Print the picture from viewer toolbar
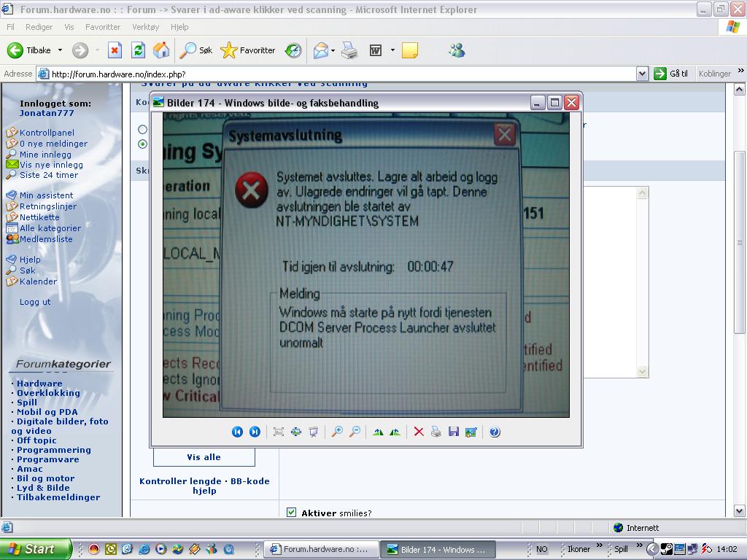This screenshot has width=747, height=560. coord(436,432)
